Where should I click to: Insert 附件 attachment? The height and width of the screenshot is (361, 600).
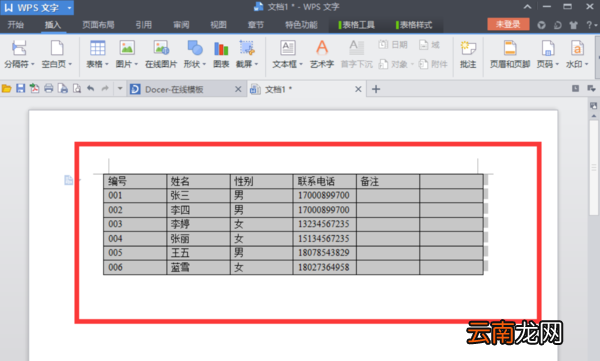pyautogui.click(x=433, y=64)
